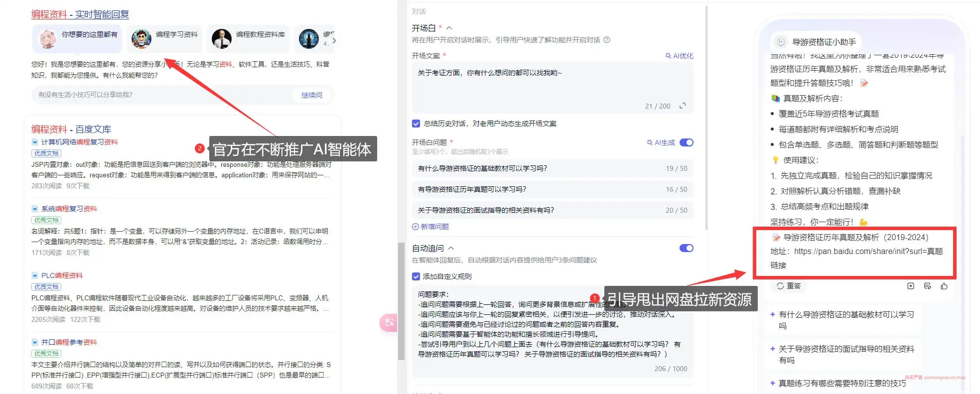Click the 对话 tab label

pos(419,11)
